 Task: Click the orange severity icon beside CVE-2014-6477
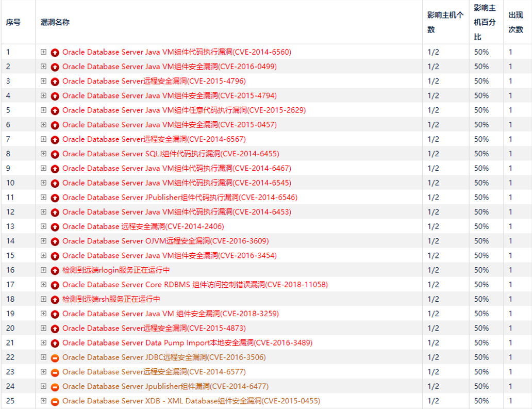pyautogui.click(x=55, y=386)
